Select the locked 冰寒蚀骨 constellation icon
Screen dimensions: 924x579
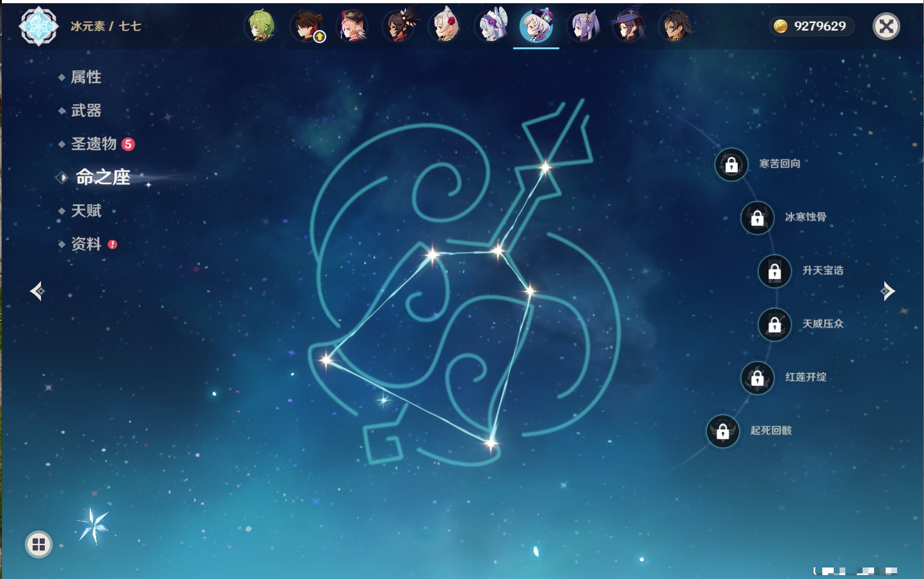757,218
